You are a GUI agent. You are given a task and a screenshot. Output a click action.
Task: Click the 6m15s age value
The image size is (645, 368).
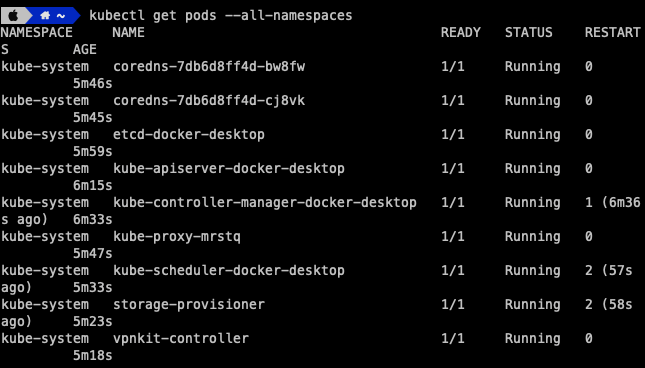93,185
